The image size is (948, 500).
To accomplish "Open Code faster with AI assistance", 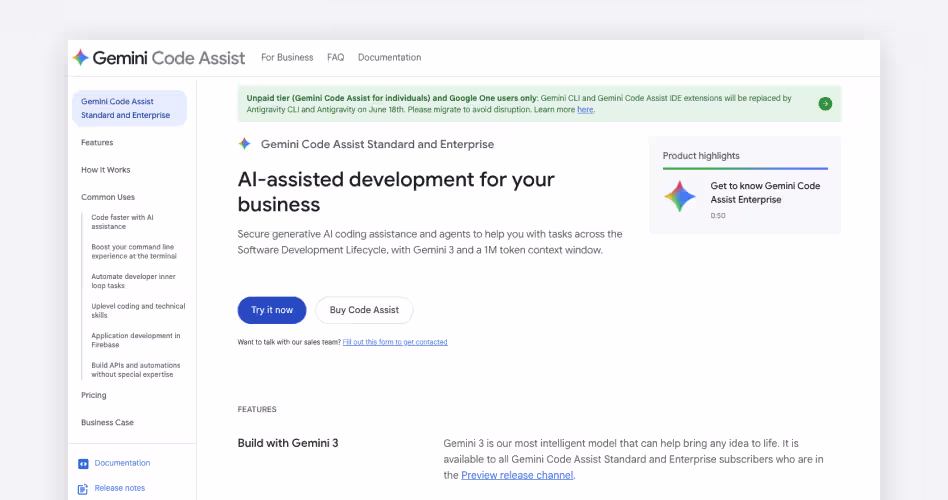I will [x=122, y=222].
